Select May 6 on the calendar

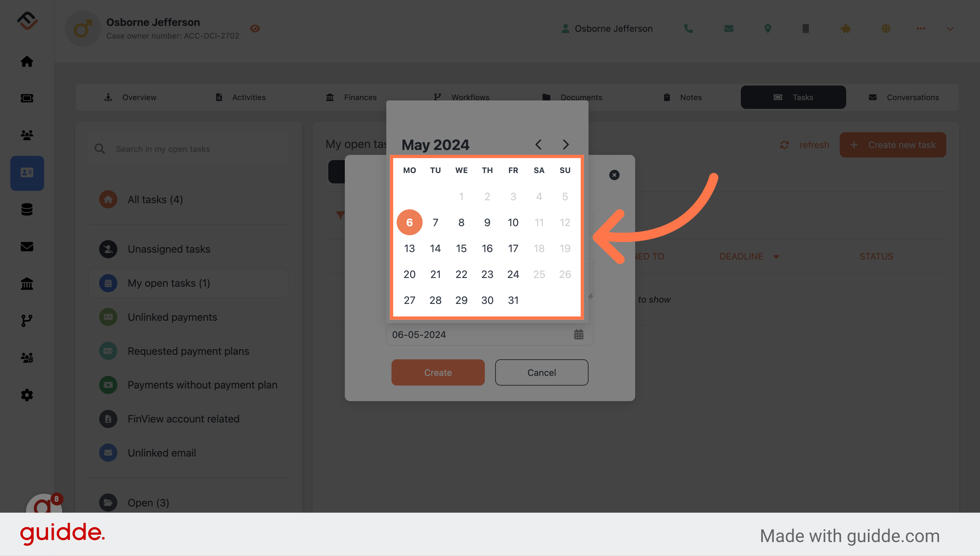(409, 222)
